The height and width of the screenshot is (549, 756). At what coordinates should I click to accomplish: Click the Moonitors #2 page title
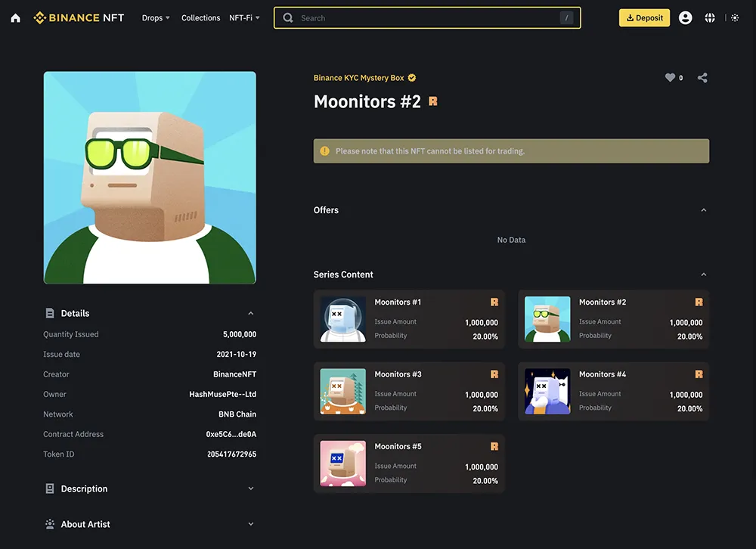367,101
